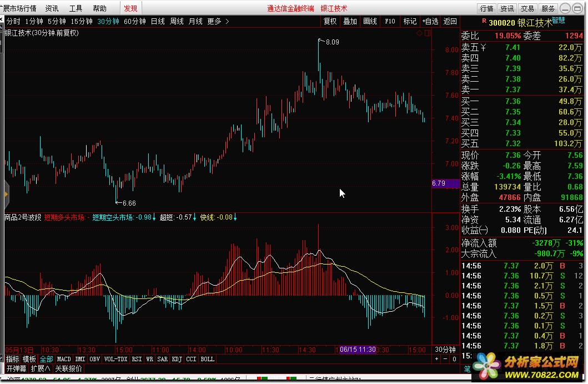588x384 pixels.
Task: Apply the RSI indicator
Action: tap(137, 359)
